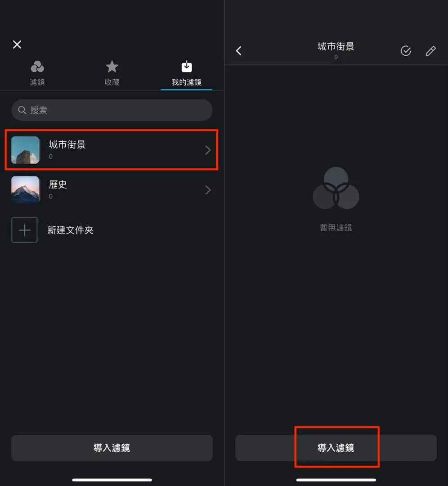Viewport: 448px width, 486px height.
Task: Open the 歷史 mountain thumbnail
Action: tap(25, 190)
